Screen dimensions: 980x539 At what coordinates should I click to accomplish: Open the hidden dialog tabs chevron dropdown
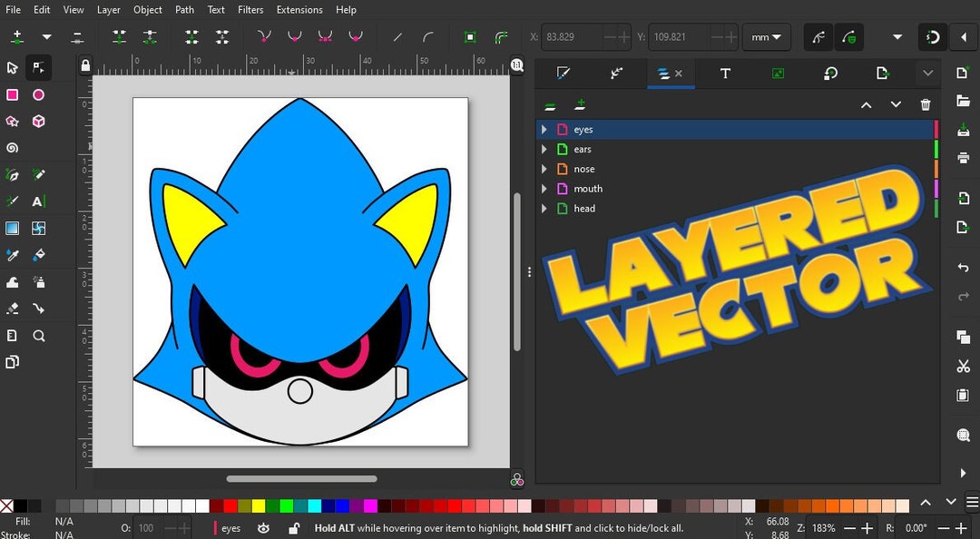coord(927,73)
